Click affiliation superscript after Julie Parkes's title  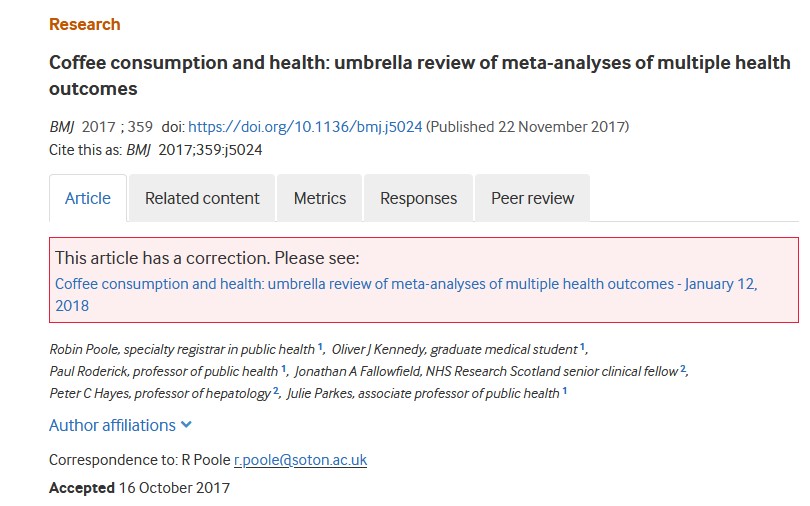564,390
